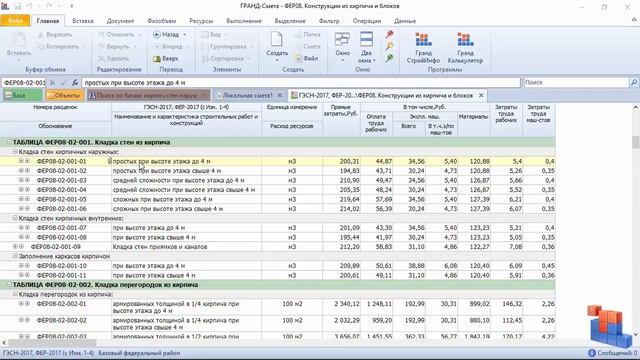This screenshot has width=640, height=360.
Task: Open the Фильтр ribbon tab
Action: pos(329,21)
